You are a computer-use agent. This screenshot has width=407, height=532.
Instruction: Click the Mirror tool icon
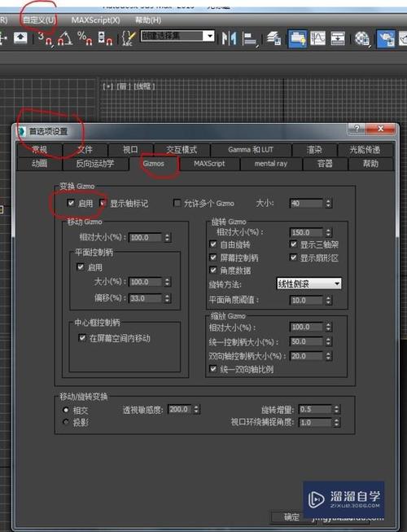229,38
